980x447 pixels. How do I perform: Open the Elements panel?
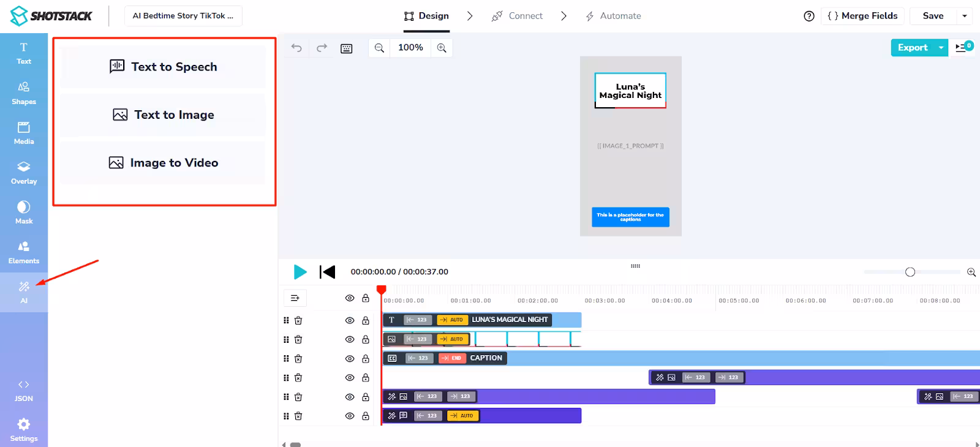tap(24, 252)
